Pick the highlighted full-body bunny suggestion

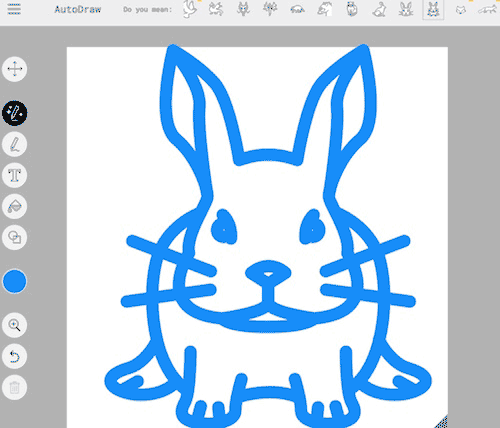[433, 10]
